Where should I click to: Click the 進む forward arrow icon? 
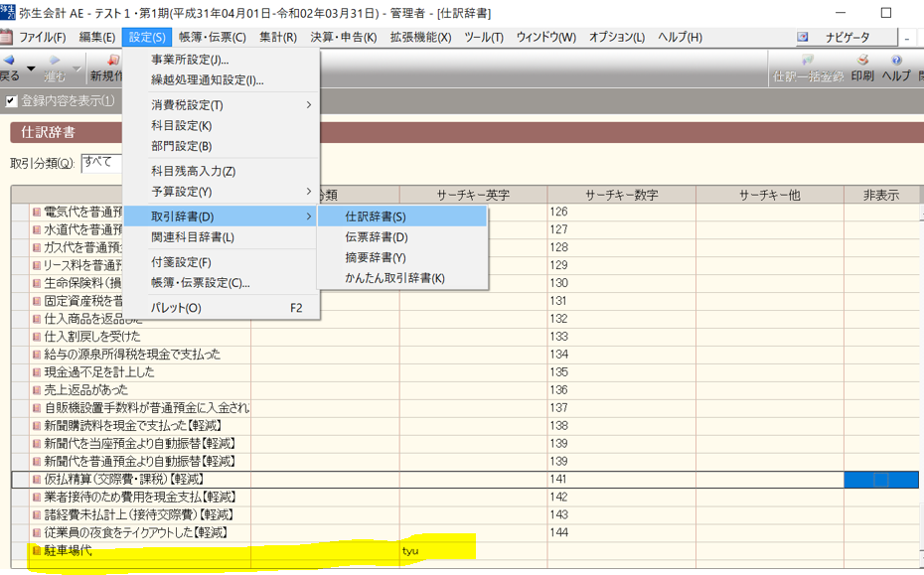coord(55,66)
